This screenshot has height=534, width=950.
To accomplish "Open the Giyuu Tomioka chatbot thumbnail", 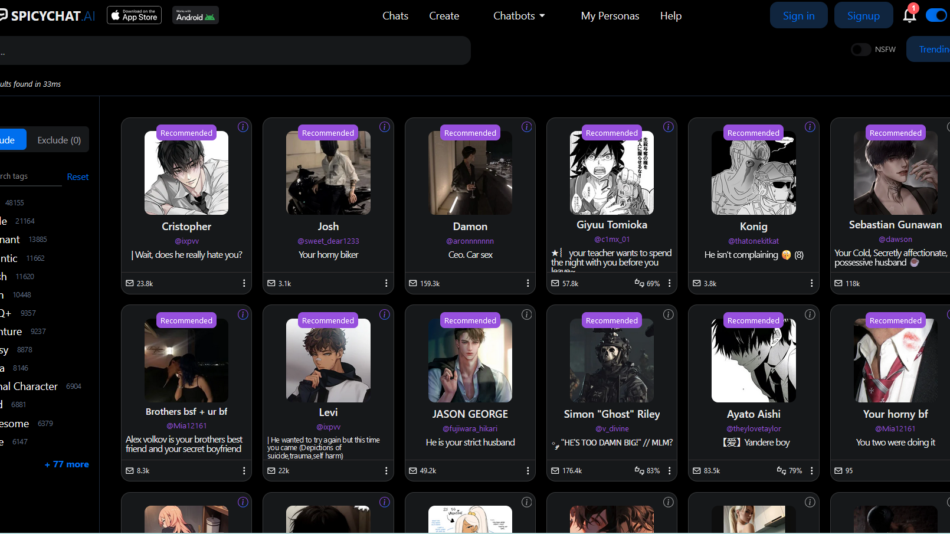I will (x=612, y=172).
